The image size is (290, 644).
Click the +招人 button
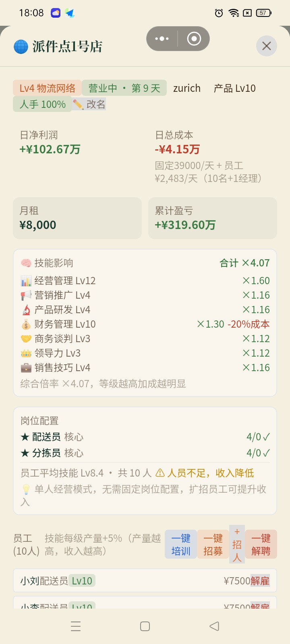[x=237, y=544]
